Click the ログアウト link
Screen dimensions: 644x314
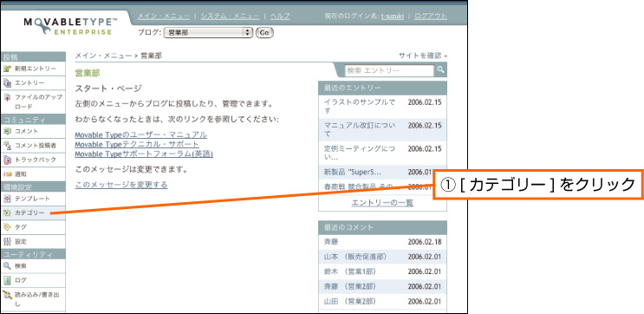pos(431,16)
